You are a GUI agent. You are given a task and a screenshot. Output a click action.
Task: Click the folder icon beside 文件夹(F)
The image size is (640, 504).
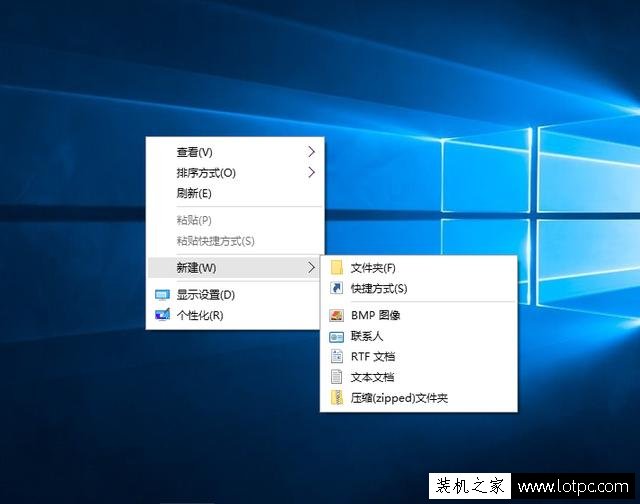tap(337, 268)
